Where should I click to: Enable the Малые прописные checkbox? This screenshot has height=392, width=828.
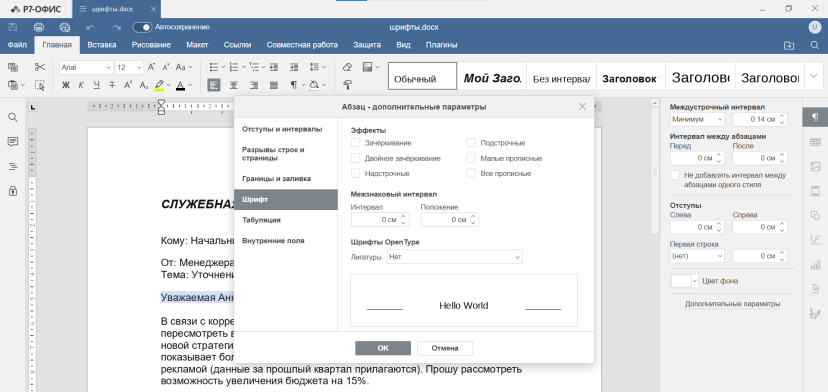click(x=471, y=158)
